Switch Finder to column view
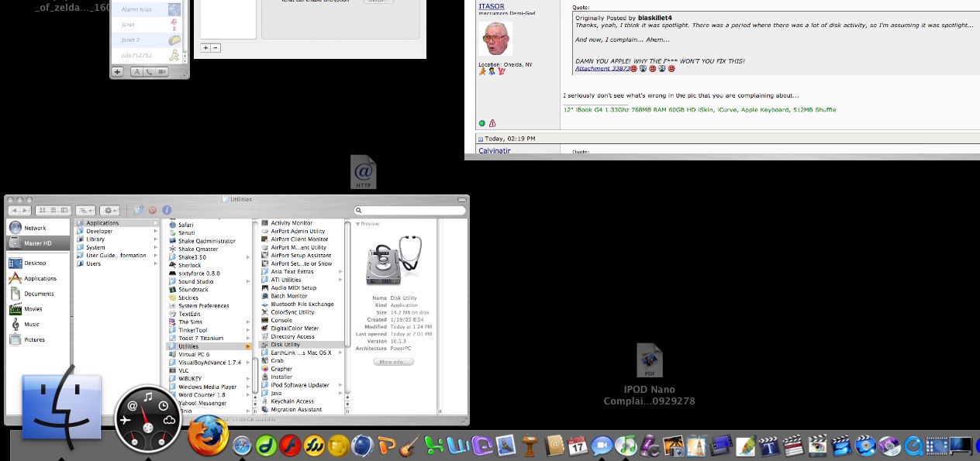The height and width of the screenshot is (461, 980). click(x=65, y=210)
